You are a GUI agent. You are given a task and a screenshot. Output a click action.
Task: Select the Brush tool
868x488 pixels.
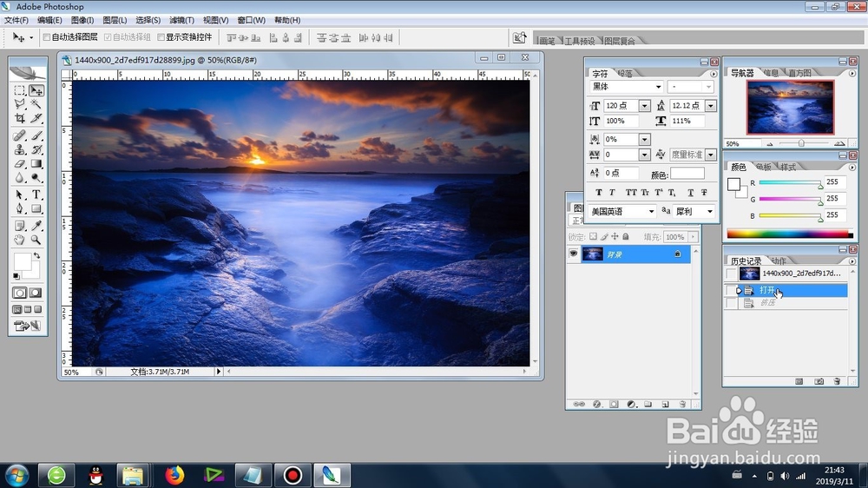pos(36,135)
